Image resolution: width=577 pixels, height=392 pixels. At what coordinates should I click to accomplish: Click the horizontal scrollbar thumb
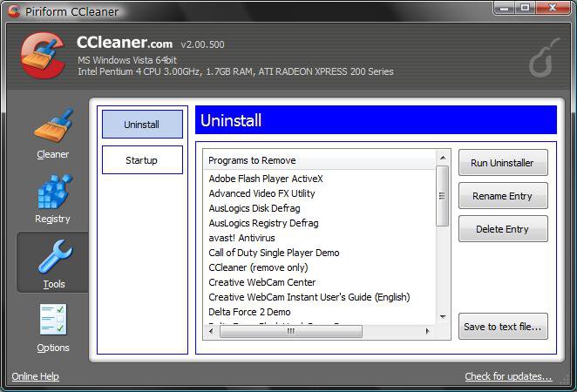[x=291, y=331]
